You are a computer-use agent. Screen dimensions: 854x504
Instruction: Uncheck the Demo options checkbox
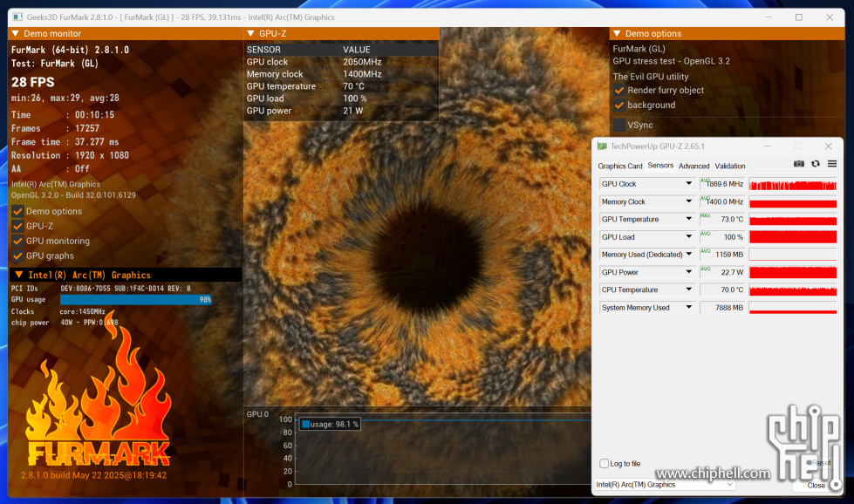pyautogui.click(x=18, y=211)
